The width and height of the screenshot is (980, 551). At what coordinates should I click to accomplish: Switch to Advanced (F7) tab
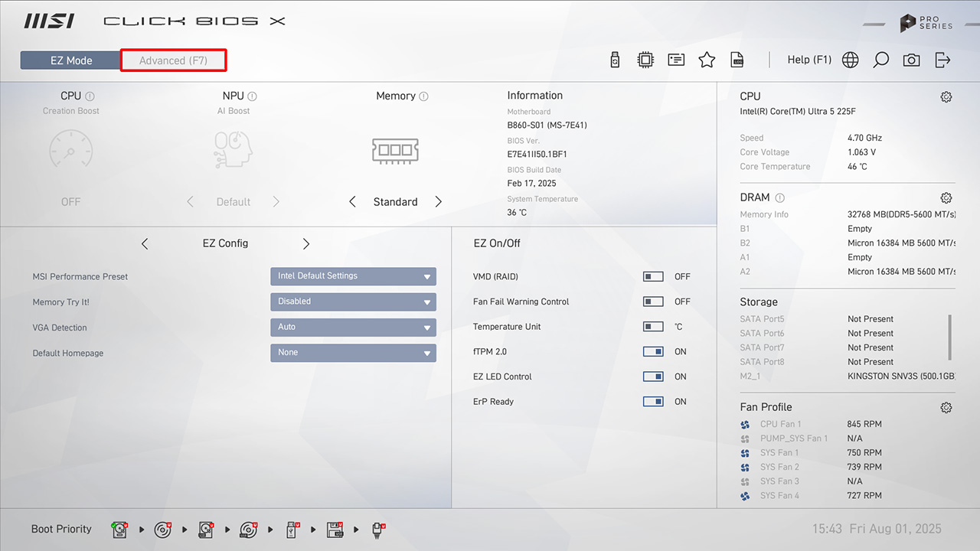[x=173, y=60]
